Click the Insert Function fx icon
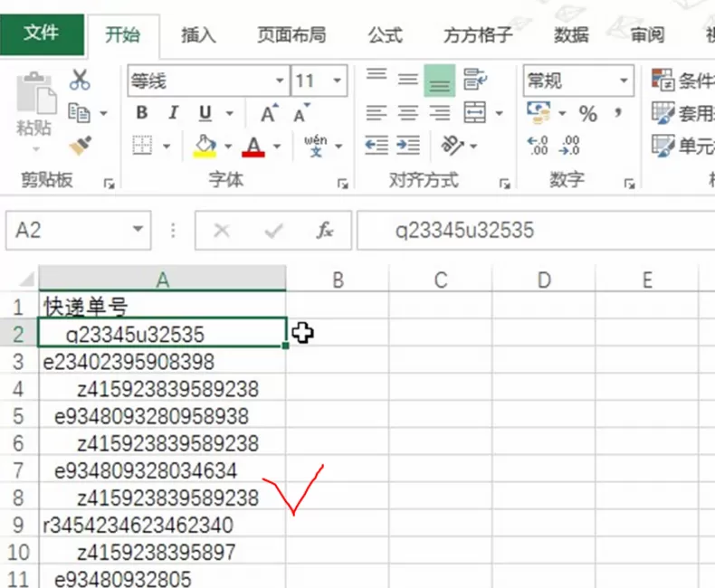The width and height of the screenshot is (715, 588). pyautogui.click(x=325, y=230)
